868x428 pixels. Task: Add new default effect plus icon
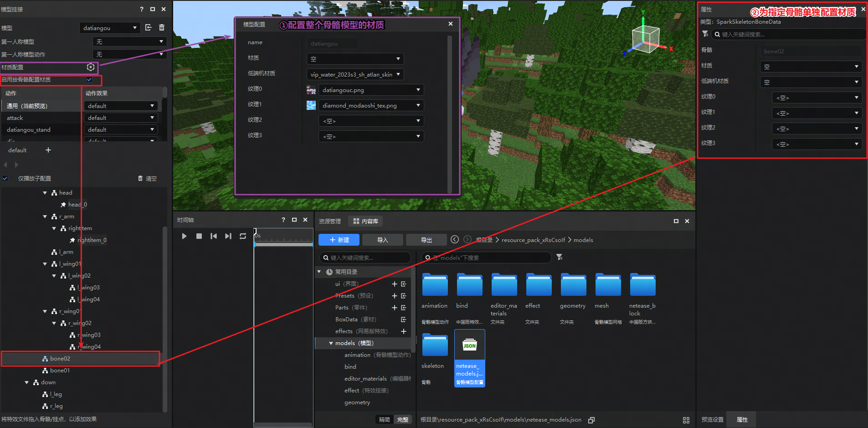pos(48,150)
